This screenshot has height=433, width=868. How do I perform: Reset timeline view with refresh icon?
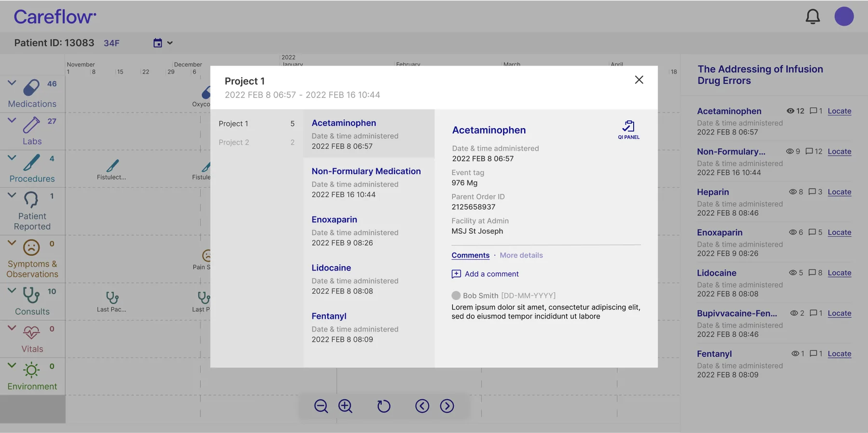click(383, 406)
